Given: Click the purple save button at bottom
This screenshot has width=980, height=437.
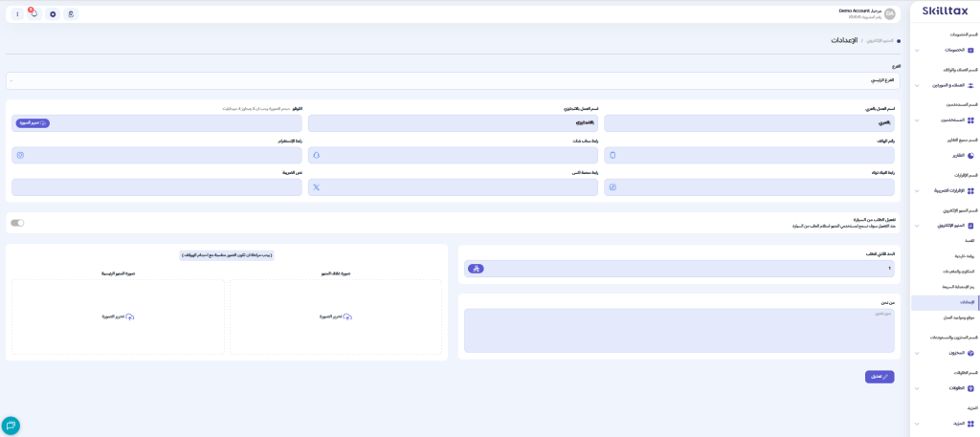Looking at the screenshot, I should pyautogui.click(x=879, y=377).
